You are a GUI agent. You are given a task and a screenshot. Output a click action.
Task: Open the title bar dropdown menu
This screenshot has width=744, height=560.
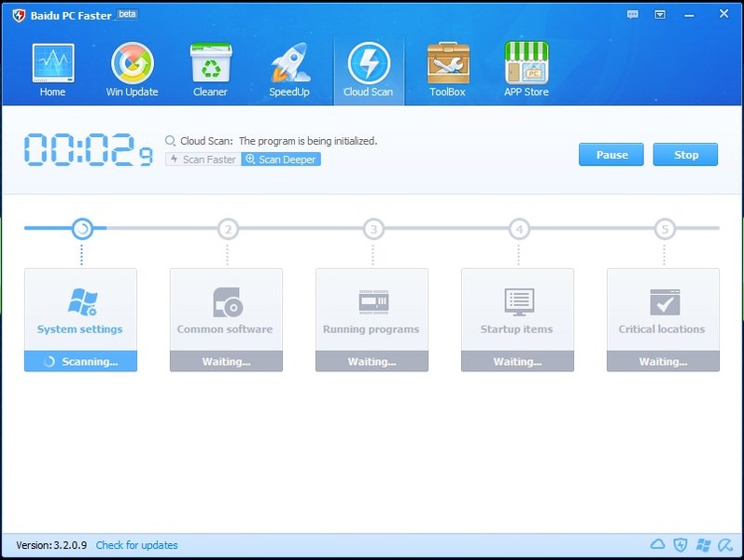(x=660, y=14)
